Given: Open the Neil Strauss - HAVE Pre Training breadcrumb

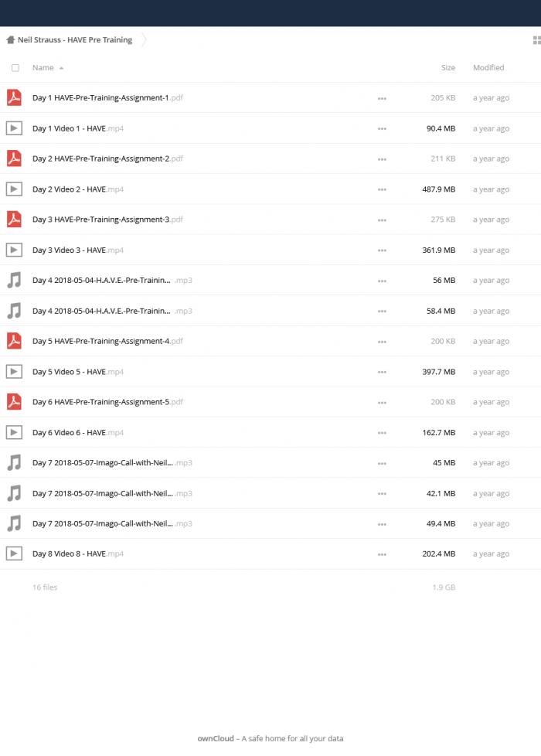Looking at the screenshot, I should tap(75, 40).
